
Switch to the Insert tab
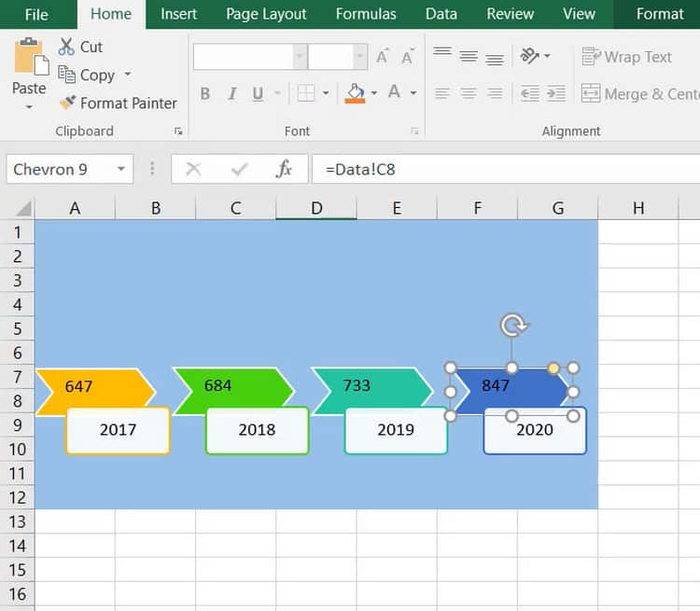[x=178, y=14]
